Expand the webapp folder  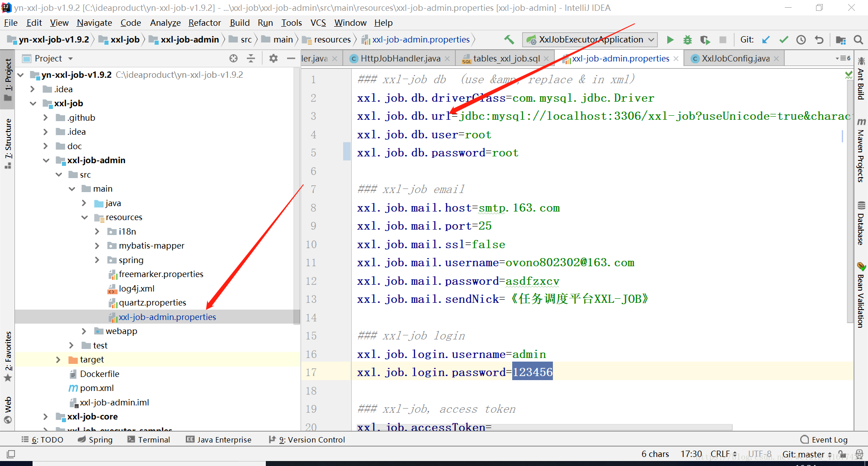tap(84, 331)
